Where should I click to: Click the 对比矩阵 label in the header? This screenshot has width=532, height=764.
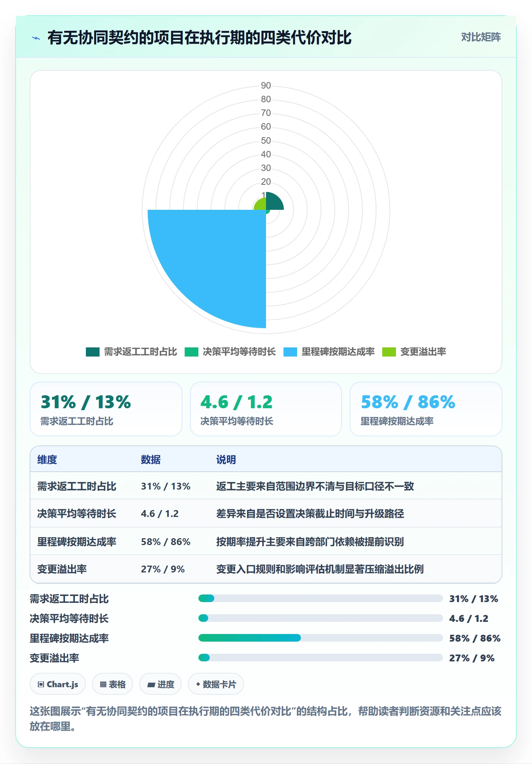pyautogui.click(x=481, y=37)
